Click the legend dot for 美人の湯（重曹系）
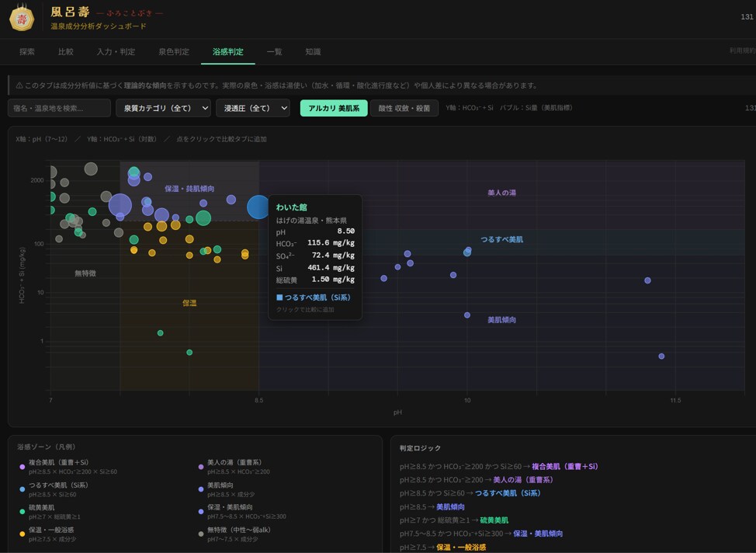Viewport: 756px width, 553px height. [x=201, y=467]
